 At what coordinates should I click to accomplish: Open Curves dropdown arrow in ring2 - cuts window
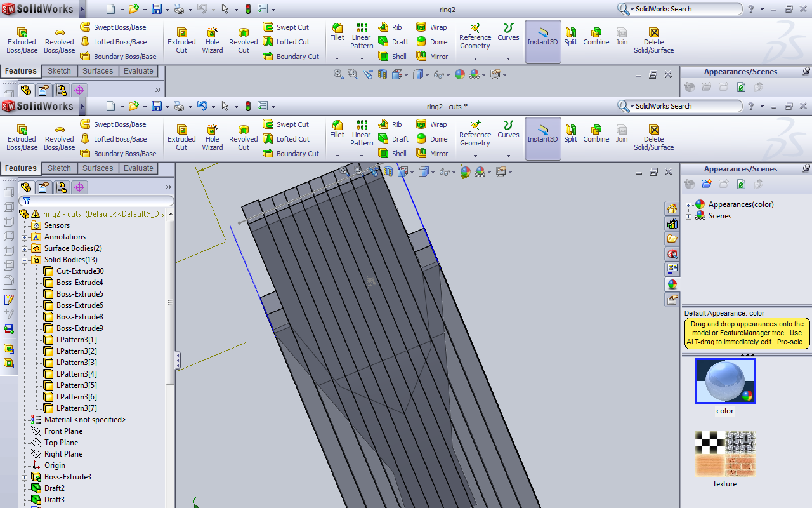(x=508, y=155)
